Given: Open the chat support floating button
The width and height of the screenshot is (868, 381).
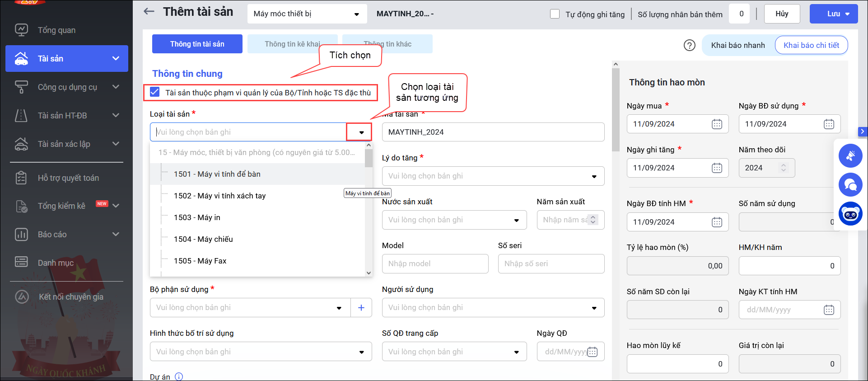Looking at the screenshot, I should [850, 184].
